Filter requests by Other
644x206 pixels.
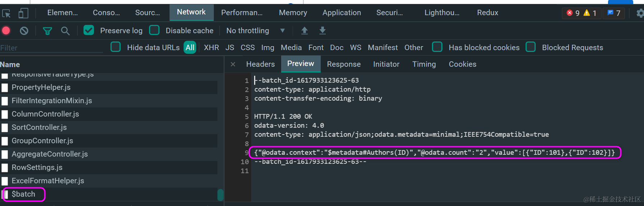414,48
